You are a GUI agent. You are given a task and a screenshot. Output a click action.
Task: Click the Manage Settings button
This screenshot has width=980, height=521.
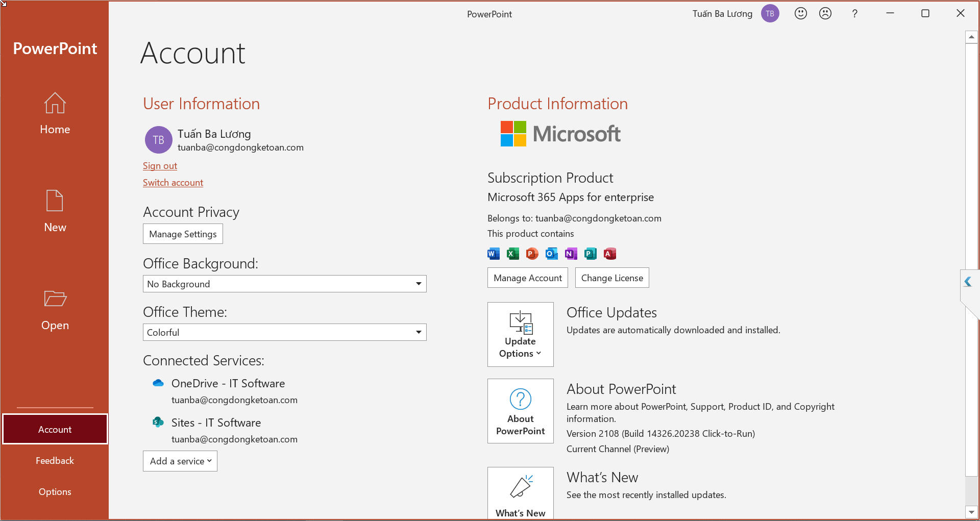[x=183, y=234]
